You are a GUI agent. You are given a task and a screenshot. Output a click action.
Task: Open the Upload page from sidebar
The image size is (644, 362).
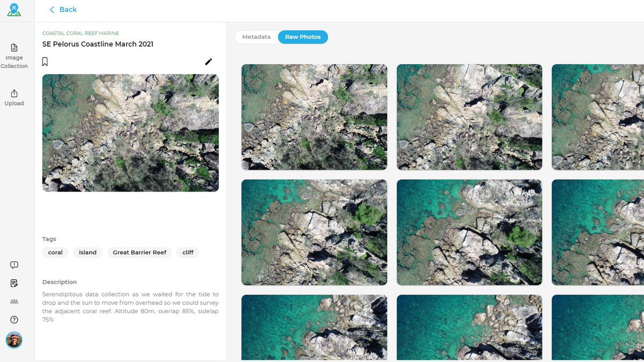tap(14, 98)
